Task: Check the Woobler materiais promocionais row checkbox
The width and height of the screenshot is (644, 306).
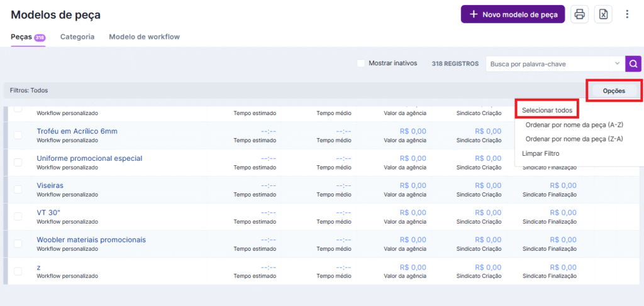Action: [18, 243]
